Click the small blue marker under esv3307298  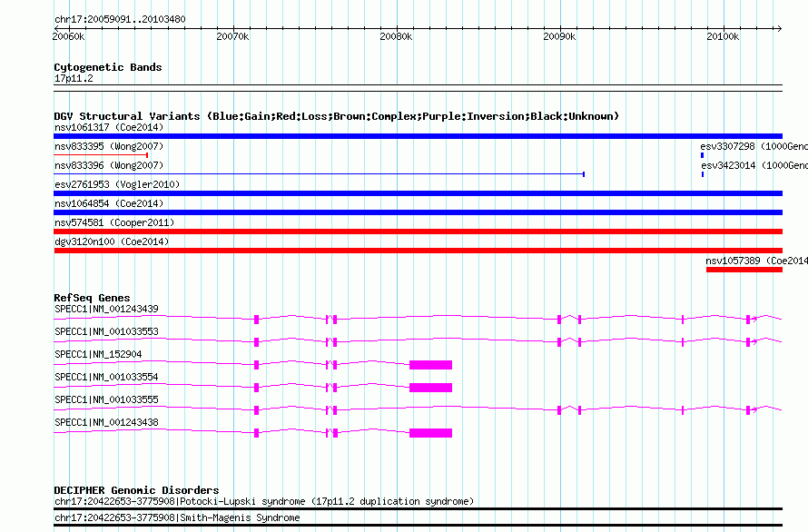tap(702, 155)
